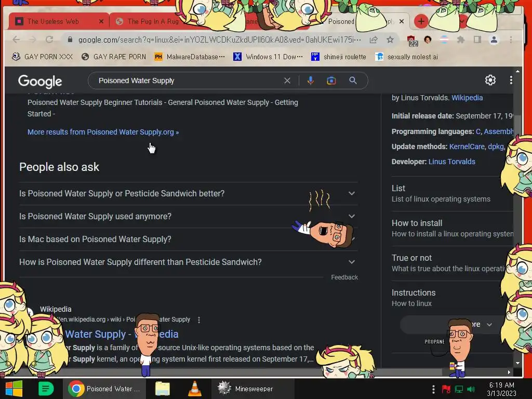This screenshot has height=399, width=532.
Task: Click the horizontal scrollbar right arrow
Action: click(x=509, y=372)
